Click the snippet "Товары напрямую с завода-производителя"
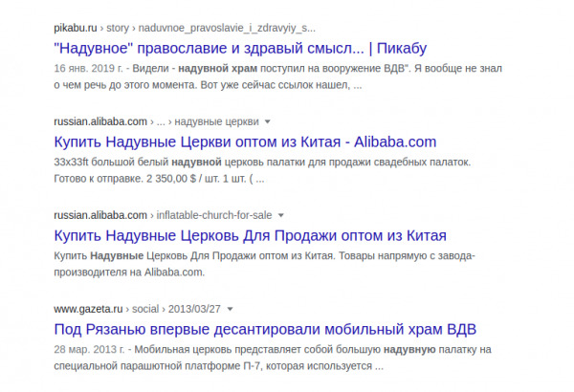The image size is (574, 392). click(264, 264)
